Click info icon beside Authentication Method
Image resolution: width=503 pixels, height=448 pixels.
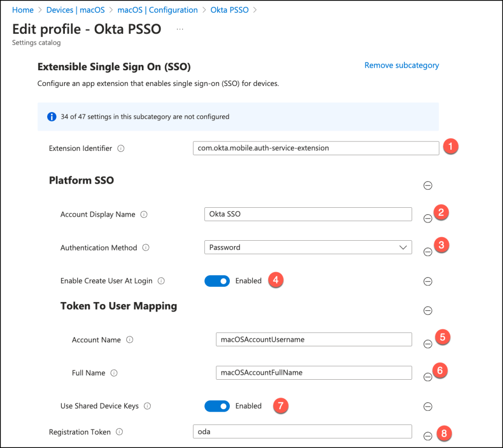146,248
